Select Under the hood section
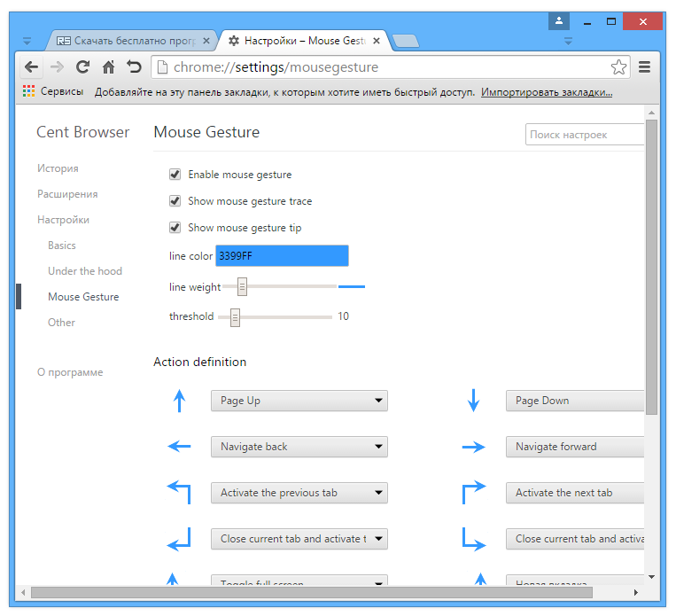Screen dimensions: 676x616 click(x=85, y=271)
